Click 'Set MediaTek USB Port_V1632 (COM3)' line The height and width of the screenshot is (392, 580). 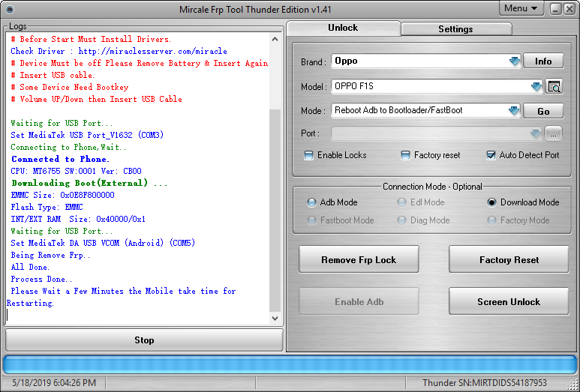[87, 135]
